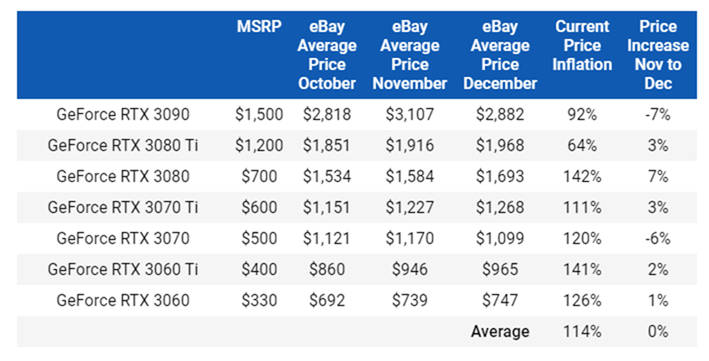Screen dimensions: 709x361
Task: Click the $747 December price cell
Action: [500, 300]
